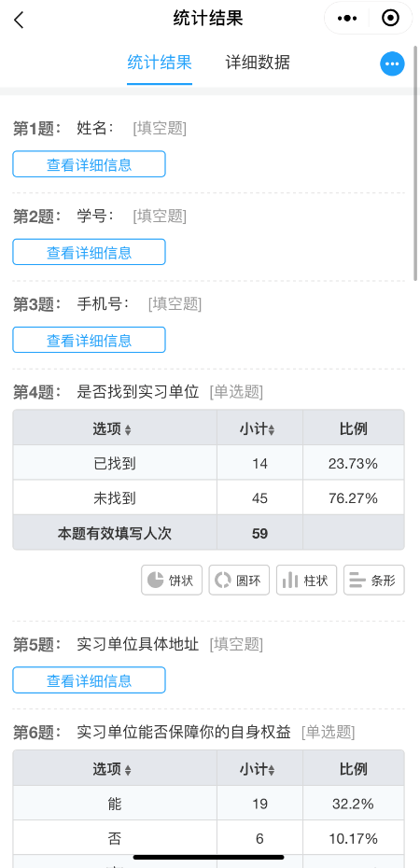Sort question 4 subtotal column
This screenshot has height=868, width=420.
click(272, 429)
